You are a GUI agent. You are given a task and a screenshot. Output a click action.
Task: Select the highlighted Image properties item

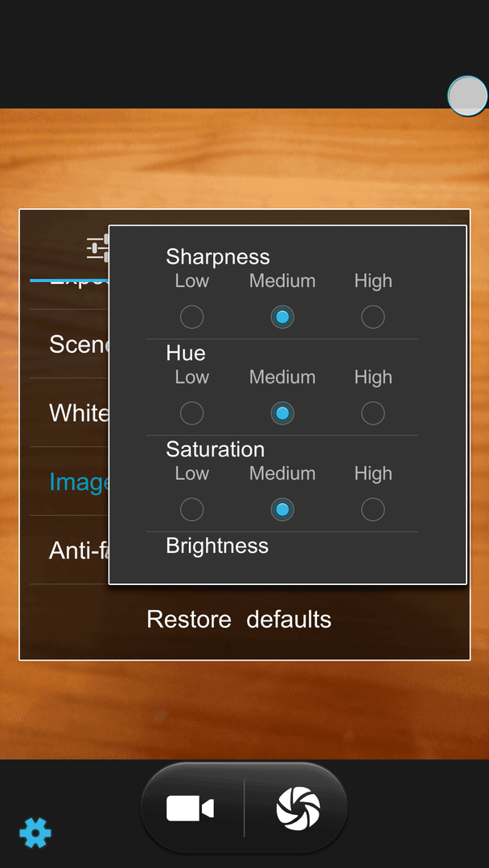69,481
